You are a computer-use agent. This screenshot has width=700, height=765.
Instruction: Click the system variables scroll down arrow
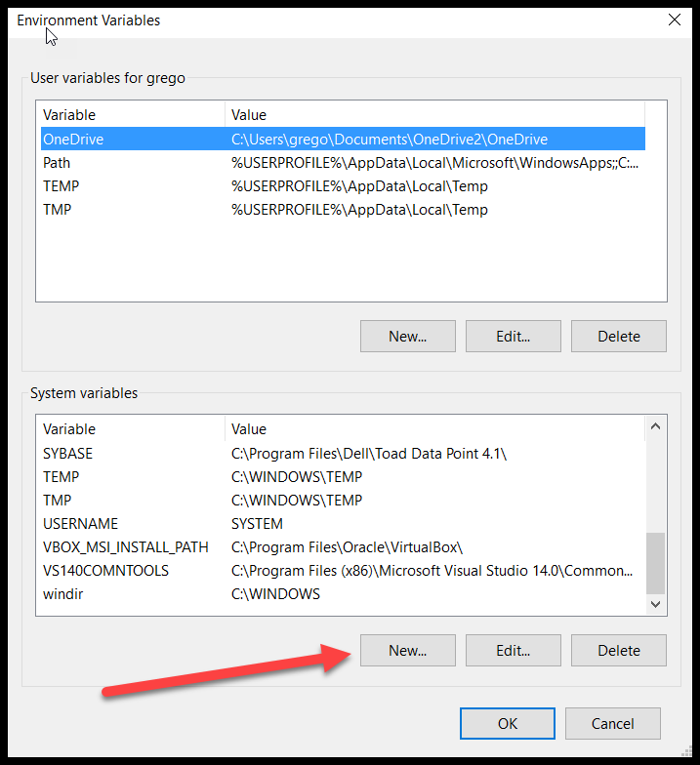click(656, 604)
